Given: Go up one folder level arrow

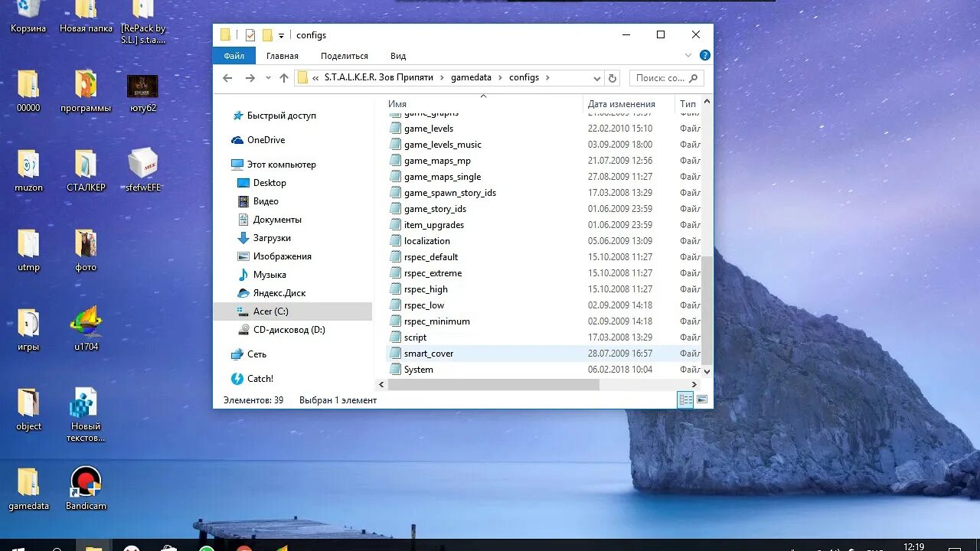Looking at the screenshot, I should click(x=284, y=78).
